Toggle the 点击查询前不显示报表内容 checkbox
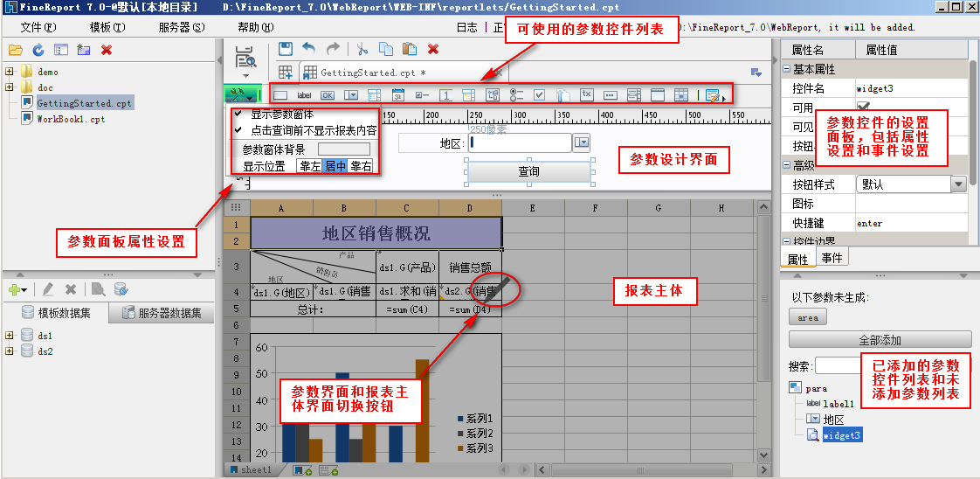The width and height of the screenshot is (980, 479). point(238,131)
